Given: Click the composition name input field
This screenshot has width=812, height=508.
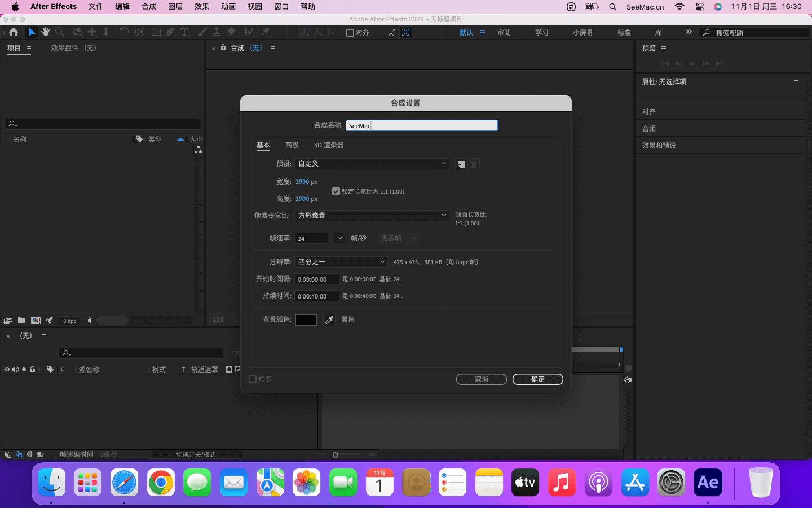Looking at the screenshot, I should click(422, 125).
